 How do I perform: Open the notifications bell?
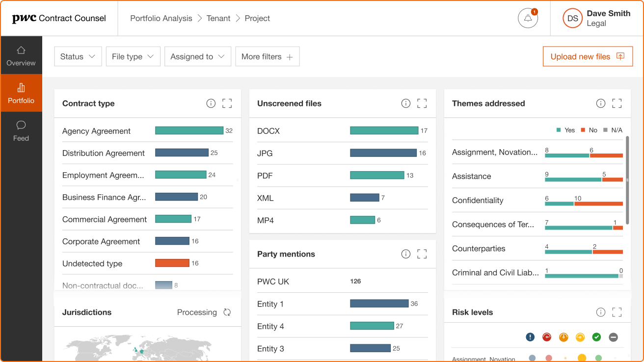tap(528, 19)
